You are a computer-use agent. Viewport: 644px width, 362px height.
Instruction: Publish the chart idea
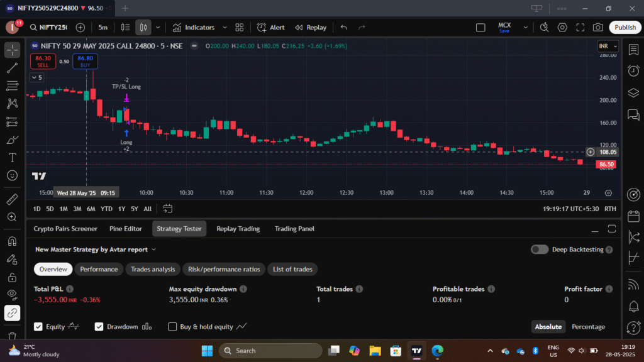(x=625, y=28)
